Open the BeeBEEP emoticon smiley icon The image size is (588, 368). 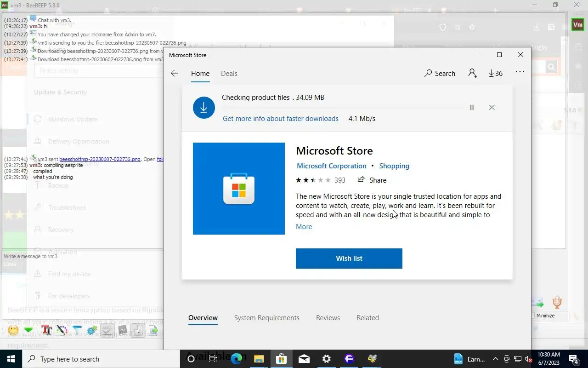coord(13,330)
